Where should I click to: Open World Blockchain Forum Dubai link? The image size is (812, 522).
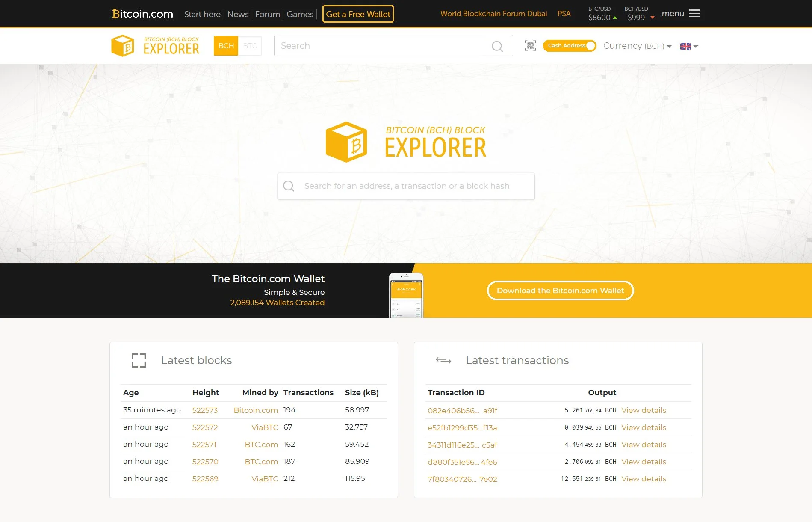[493, 14]
